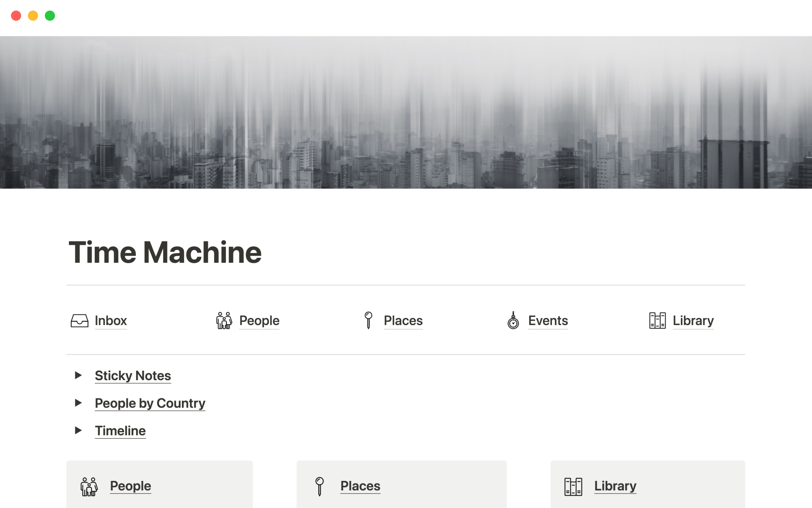Open the Library link in top navigation
This screenshot has height=508, width=812.
click(693, 321)
